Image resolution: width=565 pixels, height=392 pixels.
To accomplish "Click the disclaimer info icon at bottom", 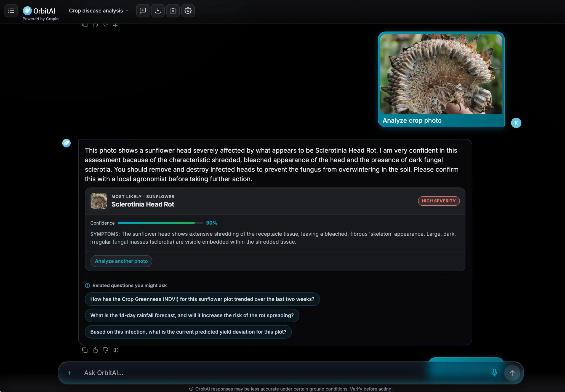I will click(x=191, y=389).
